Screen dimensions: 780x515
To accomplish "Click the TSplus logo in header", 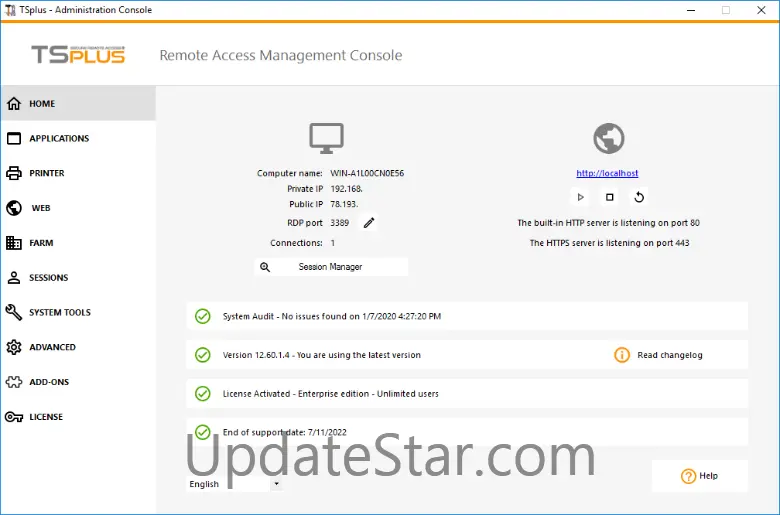I will (x=79, y=55).
